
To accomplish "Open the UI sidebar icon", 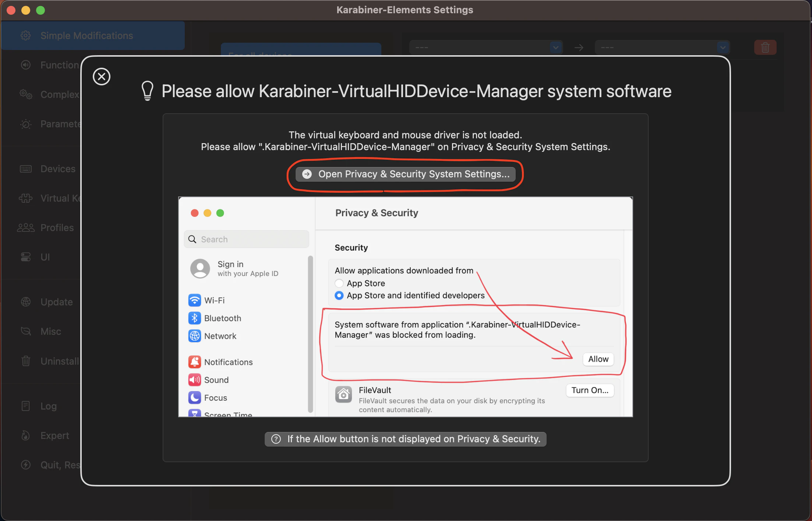I will click(x=26, y=257).
